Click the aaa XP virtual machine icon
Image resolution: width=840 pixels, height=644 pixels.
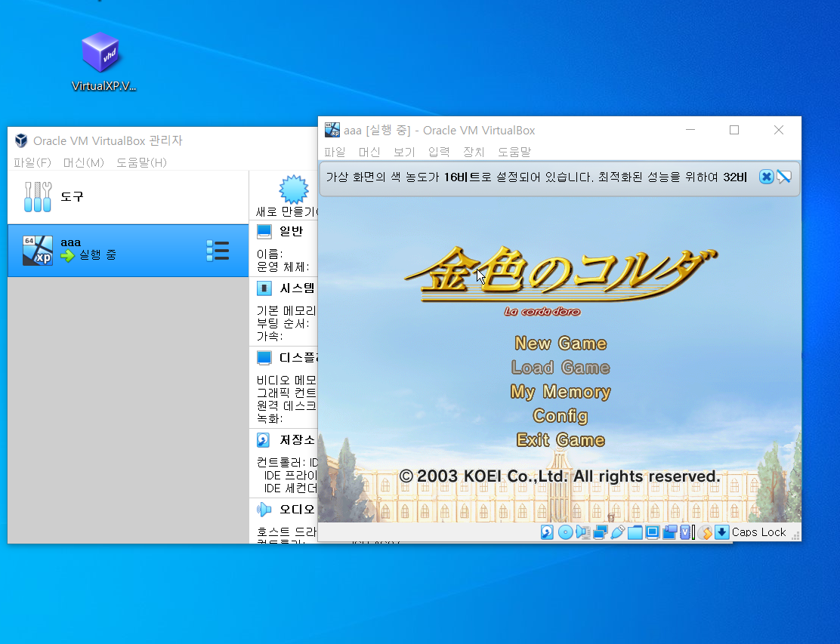tap(38, 251)
